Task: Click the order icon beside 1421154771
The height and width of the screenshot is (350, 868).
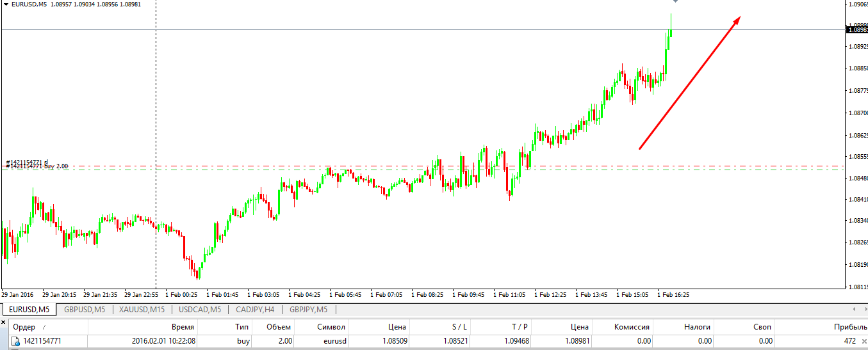Action: click(15, 341)
